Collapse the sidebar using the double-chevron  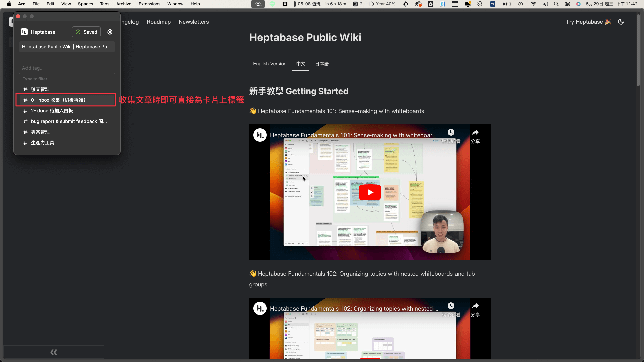[x=53, y=352]
